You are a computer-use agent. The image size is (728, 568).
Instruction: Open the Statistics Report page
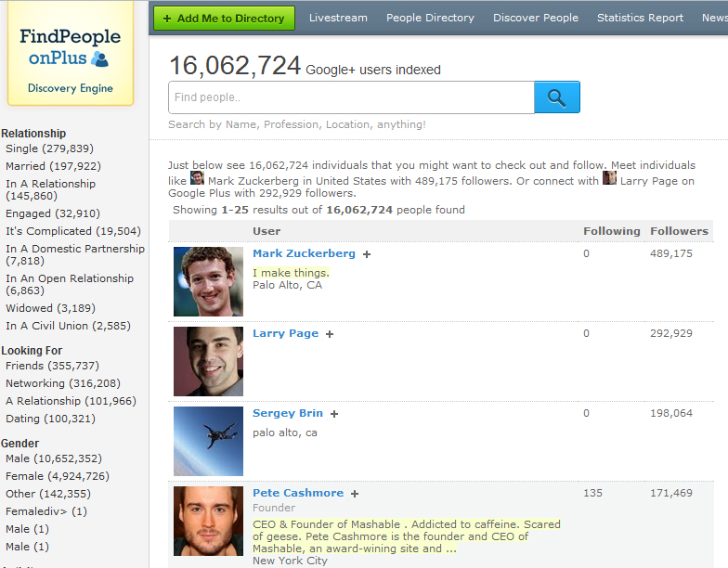[x=641, y=18]
